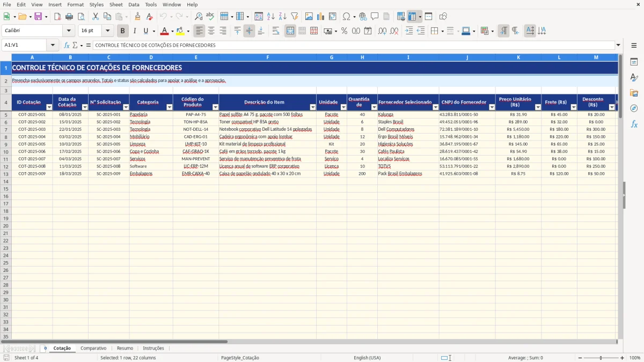Insert a hyperlink with the globe icon
Image resolution: width=644 pixels, height=362 pixels.
click(x=363, y=17)
